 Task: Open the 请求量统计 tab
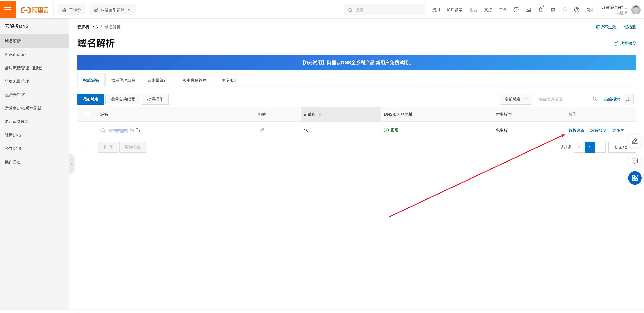click(x=158, y=80)
